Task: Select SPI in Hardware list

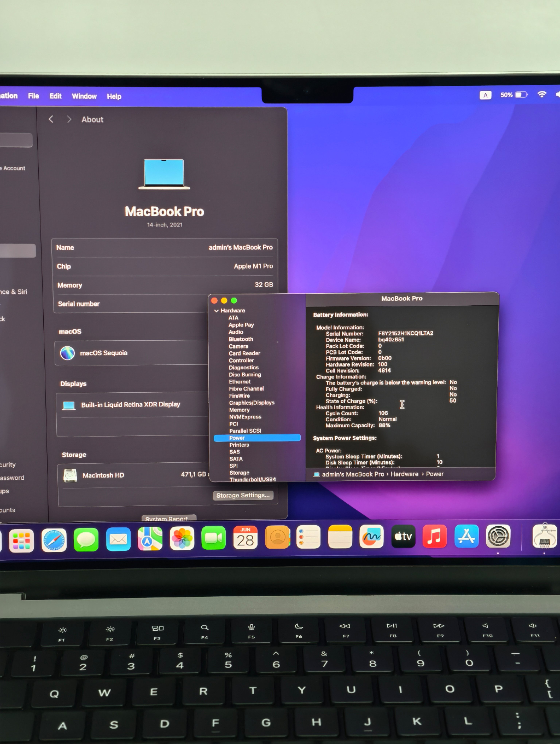Action: click(233, 466)
